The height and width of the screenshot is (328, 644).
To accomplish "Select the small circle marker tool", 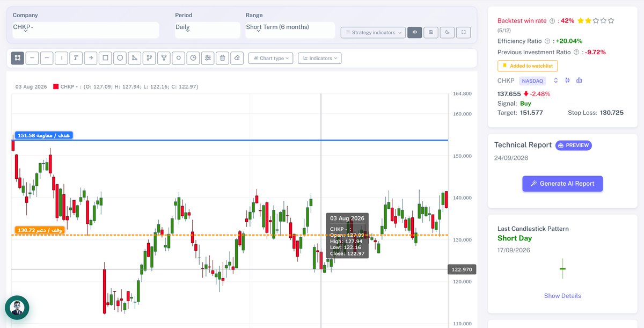I will [178, 58].
